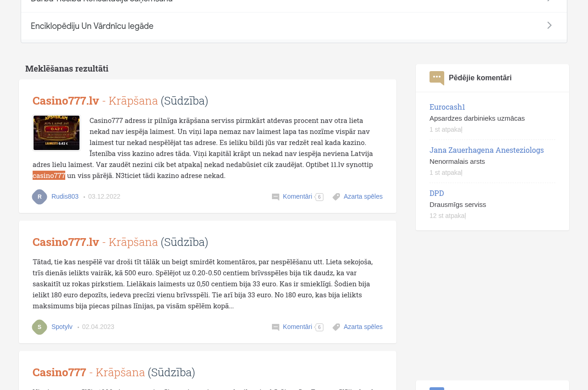The image size is (588, 390).
Task: Open the Casino777 - Krāpšana complaint title
Action: (114, 372)
